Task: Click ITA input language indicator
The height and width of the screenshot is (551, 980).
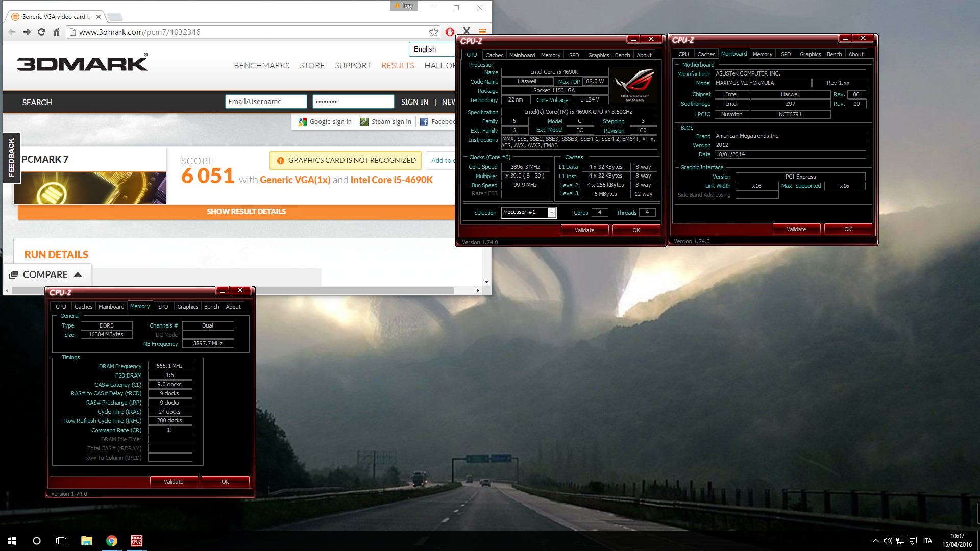Action: coord(927,541)
